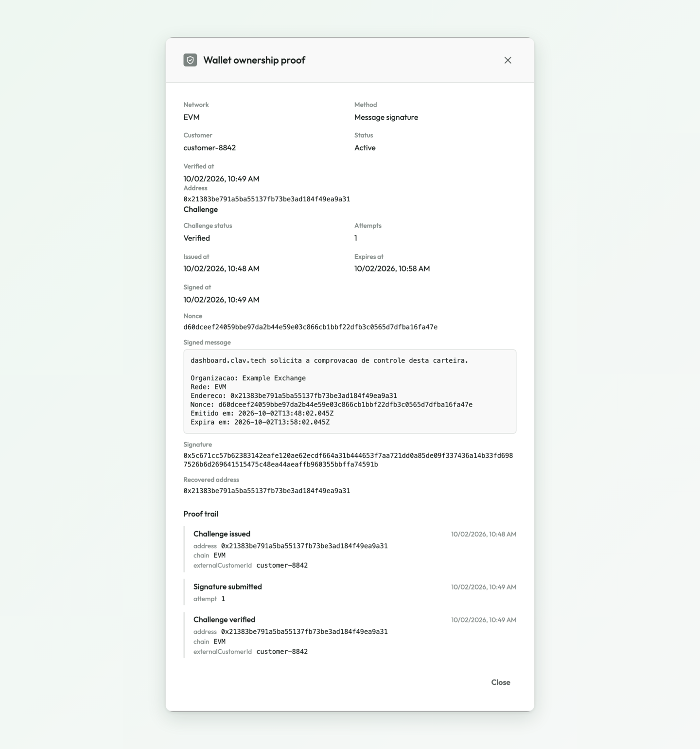Click the Attempts value '1'
The height and width of the screenshot is (749, 700).
(x=356, y=238)
